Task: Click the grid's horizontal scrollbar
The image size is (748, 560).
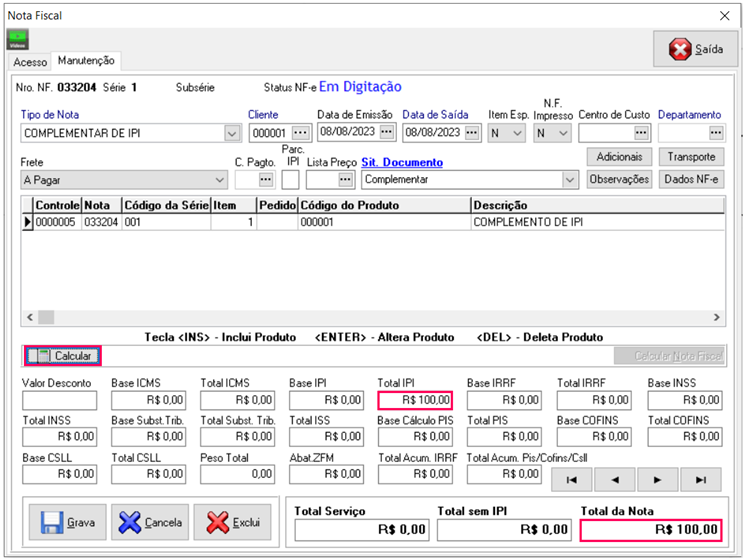Action: click(370, 318)
